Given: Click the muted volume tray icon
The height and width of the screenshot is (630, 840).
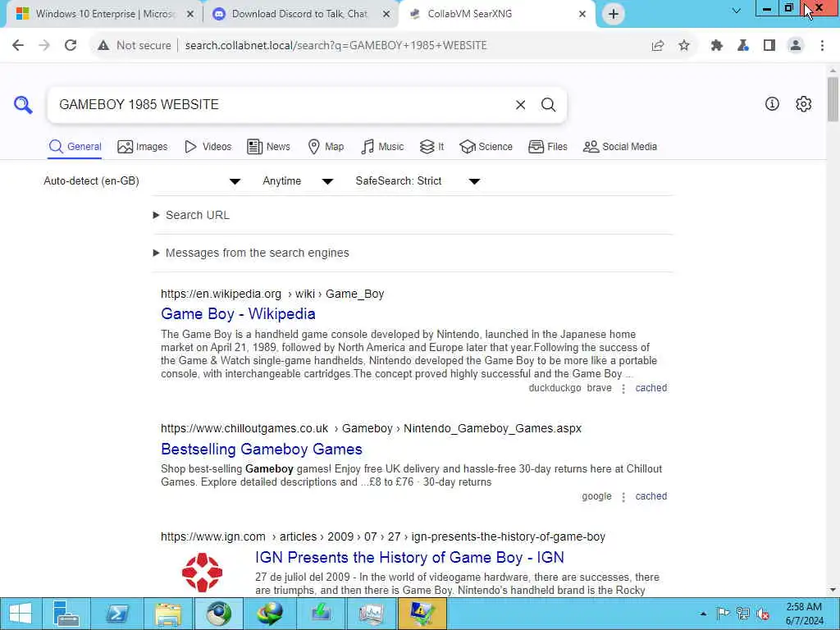Looking at the screenshot, I should (763, 614).
